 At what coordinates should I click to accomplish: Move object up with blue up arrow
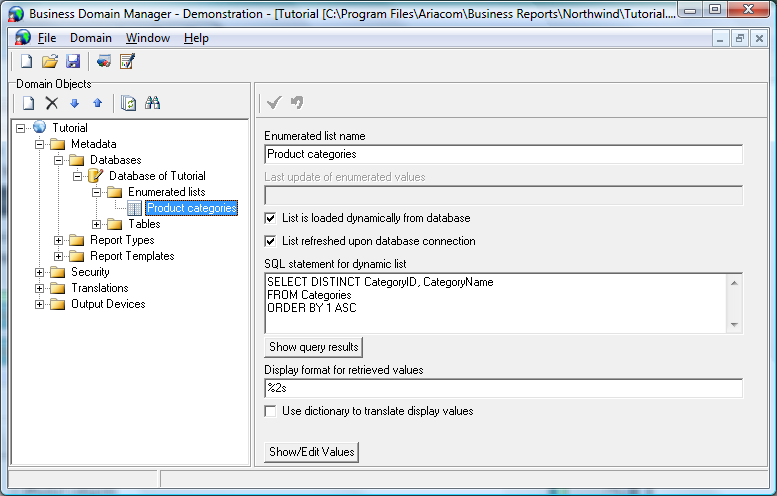[x=97, y=103]
